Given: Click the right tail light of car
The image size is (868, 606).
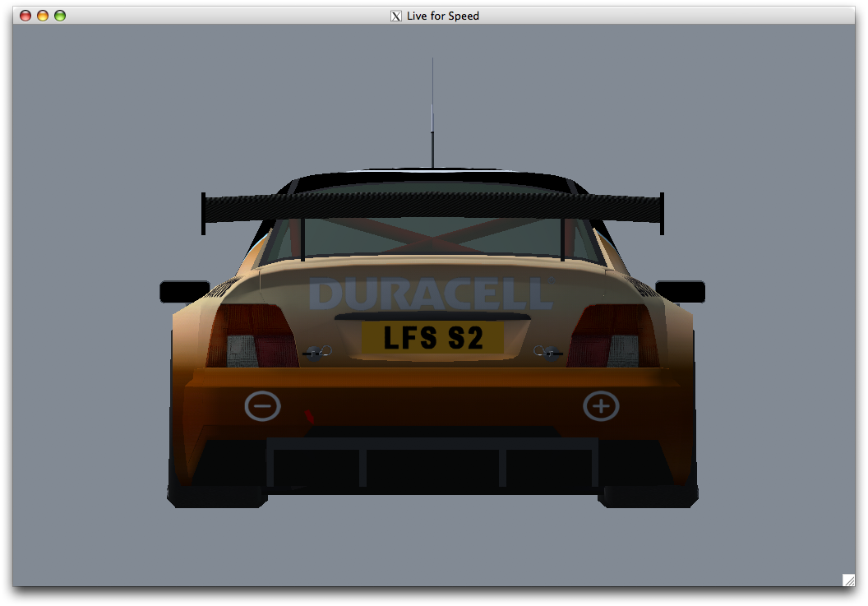Looking at the screenshot, I should point(613,335).
